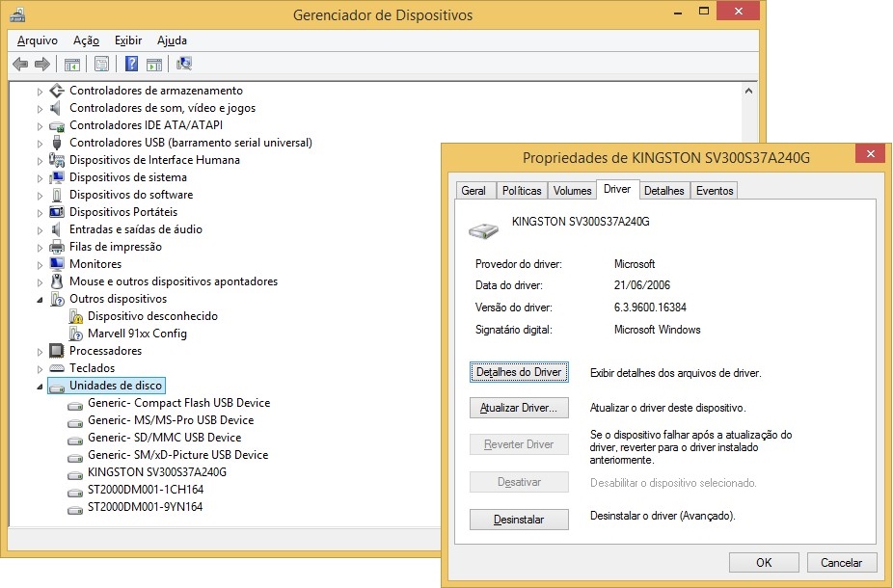Select ST2000DM001-9YN164 disk drive
Image resolution: width=893 pixels, height=588 pixels.
[146, 507]
